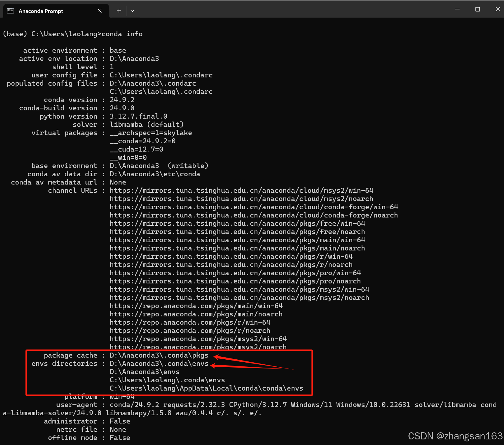Open a new terminal tab
The height and width of the screenshot is (445, 504).
pyautogui.click(x=119, y=11)
